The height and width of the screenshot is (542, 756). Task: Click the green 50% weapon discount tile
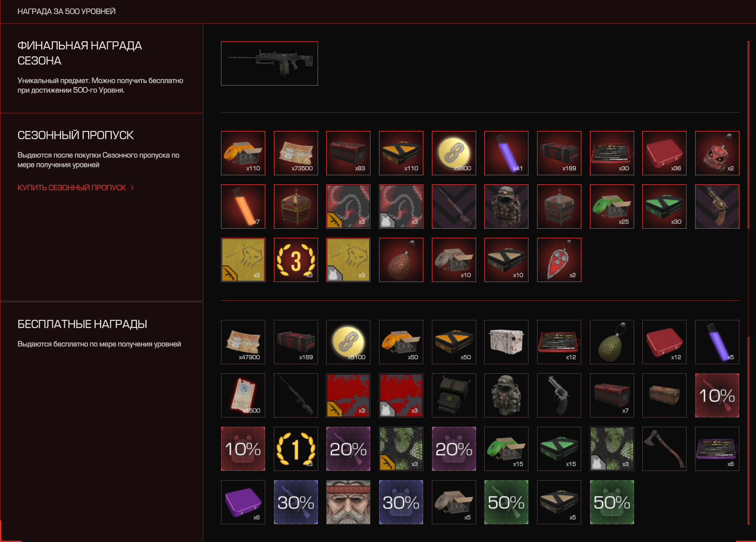[x=506, y=502]
